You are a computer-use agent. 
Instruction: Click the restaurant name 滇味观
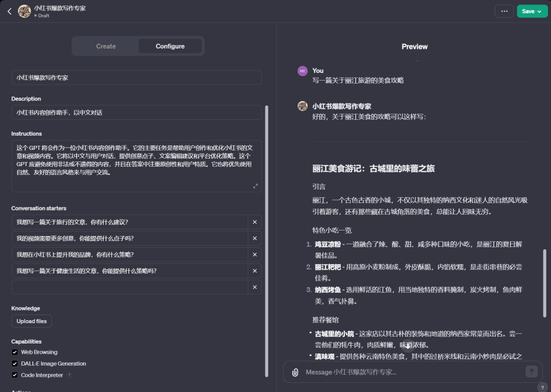point(324,356)
